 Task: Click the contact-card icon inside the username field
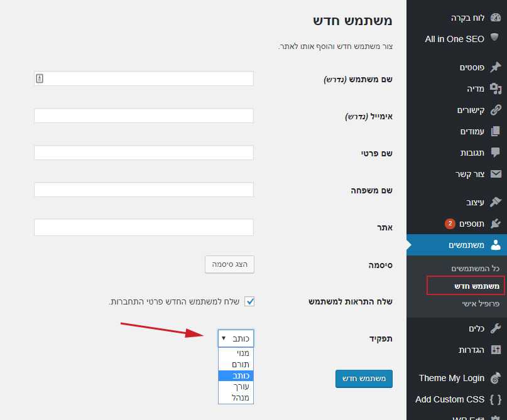tap(40, 78)
